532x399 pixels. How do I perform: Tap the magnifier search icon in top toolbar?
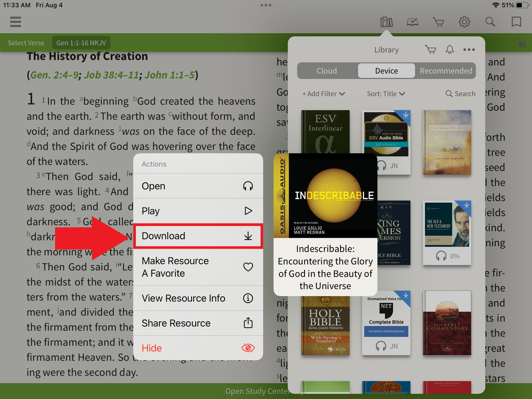pyautogui.click(x=490, y=22)
